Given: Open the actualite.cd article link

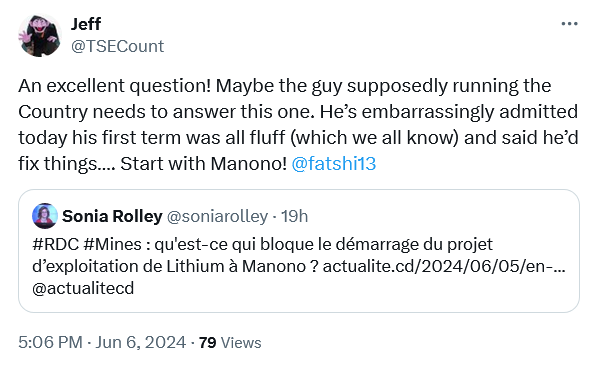Looking at the screenshot, I should coord(444,266).
